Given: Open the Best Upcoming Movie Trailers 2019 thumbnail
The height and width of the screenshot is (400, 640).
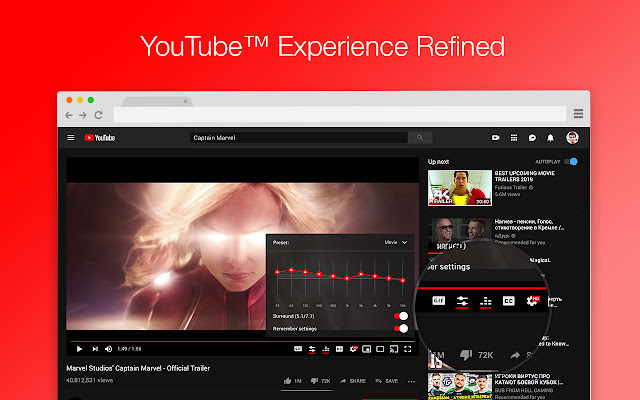Looking at the screenshot, I should (x=460, y=188).
